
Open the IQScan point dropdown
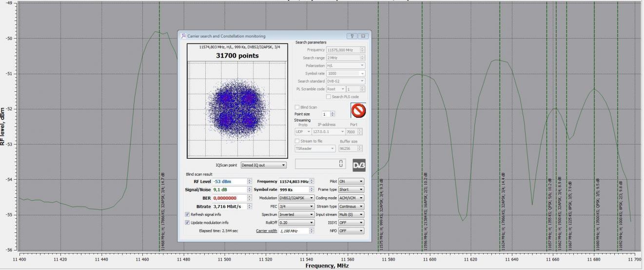(264, 166)
